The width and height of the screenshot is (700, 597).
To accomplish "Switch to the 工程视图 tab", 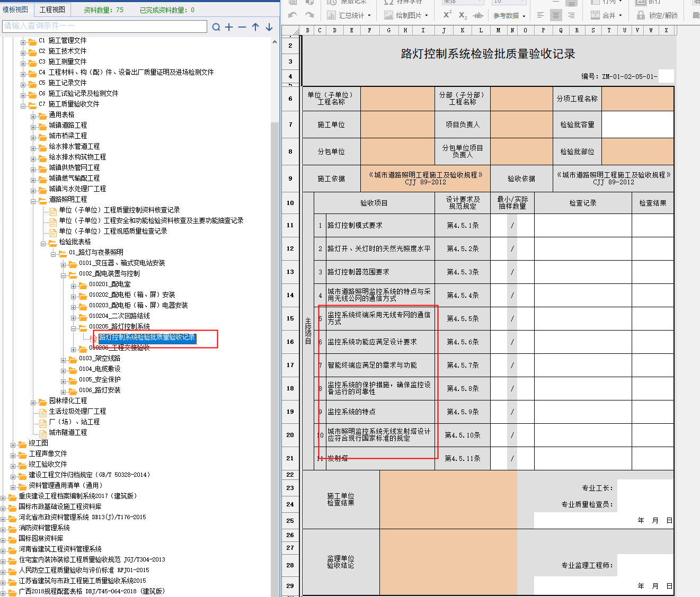I will (52, 10).
